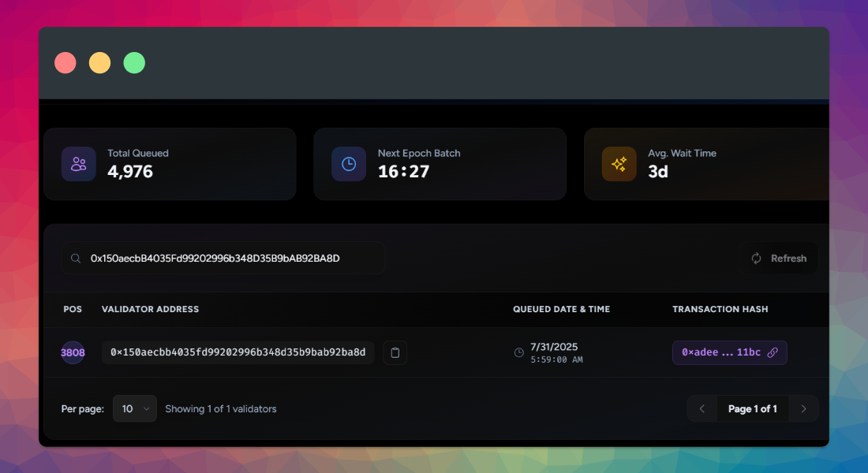Click the POS column header

[73, 309]
